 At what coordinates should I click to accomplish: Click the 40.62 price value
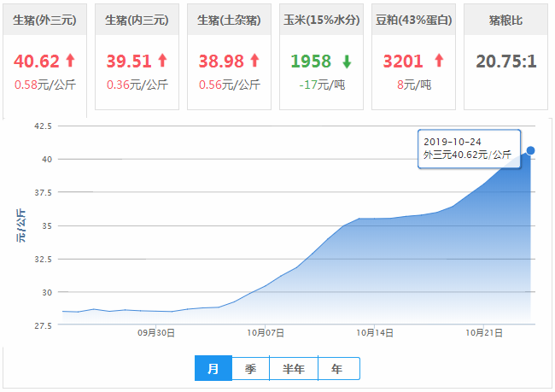pyautogui.click(x=37, y=61)
